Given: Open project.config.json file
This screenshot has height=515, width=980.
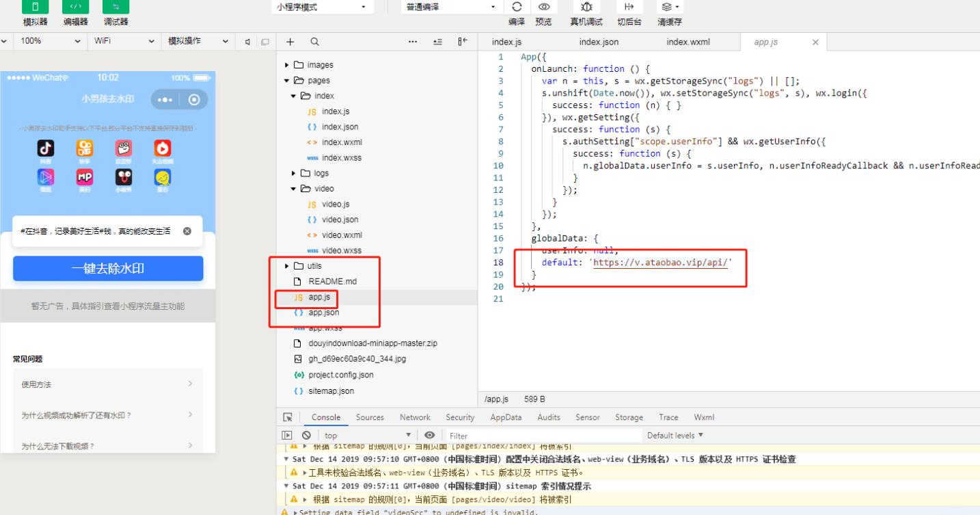Looking at the screenshot, I should 340,375.
